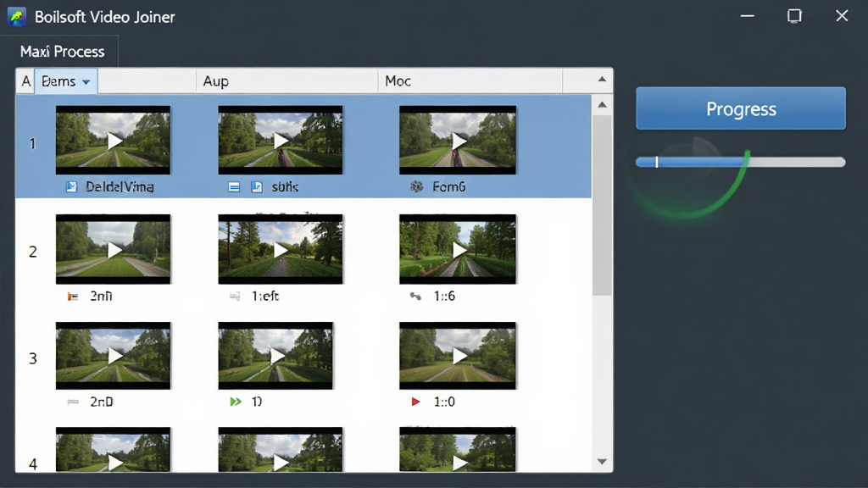
Task: Click the DeldelVima label in row 1
Action: (x=120, y=187)
